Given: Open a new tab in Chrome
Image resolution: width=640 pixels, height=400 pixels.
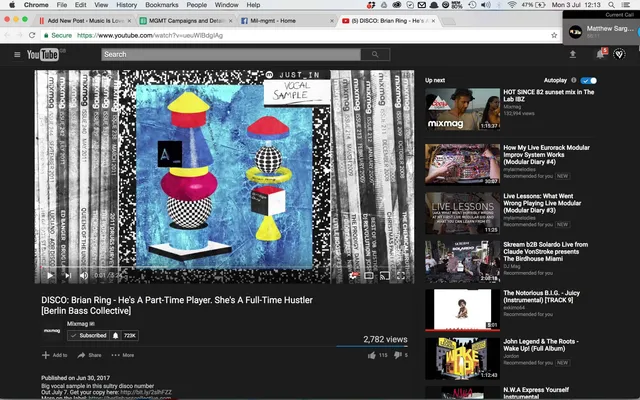Looking at the screenshot, I should point(449,21).
